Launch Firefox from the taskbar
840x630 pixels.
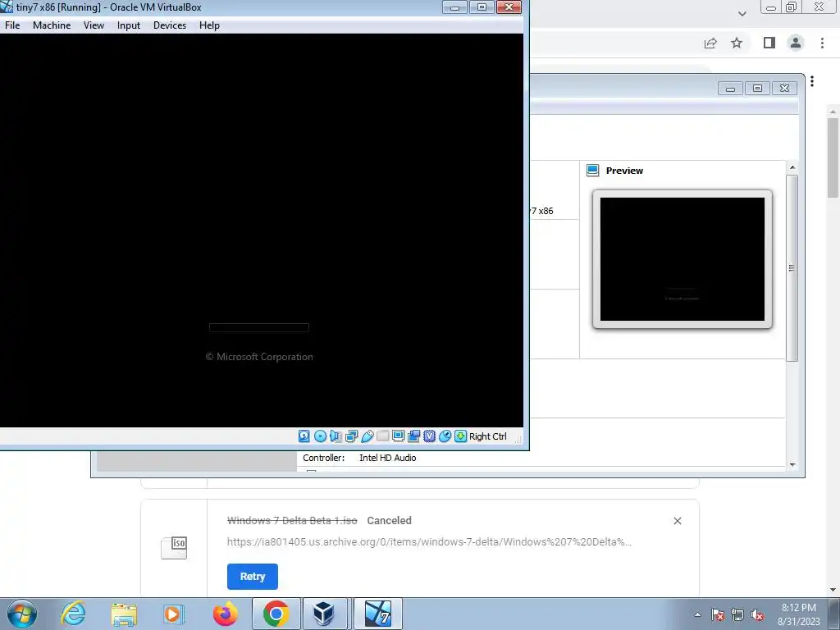coord(225,614)
